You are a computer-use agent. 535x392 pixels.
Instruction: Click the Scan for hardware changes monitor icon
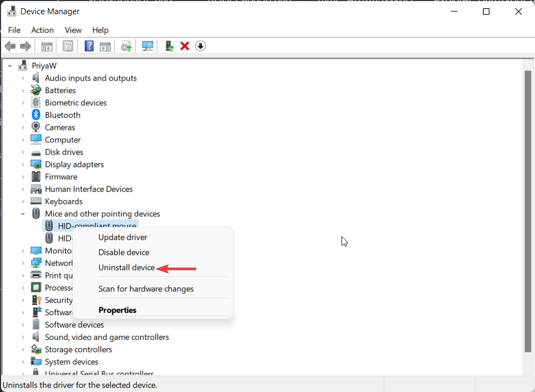tap(147, 46)
